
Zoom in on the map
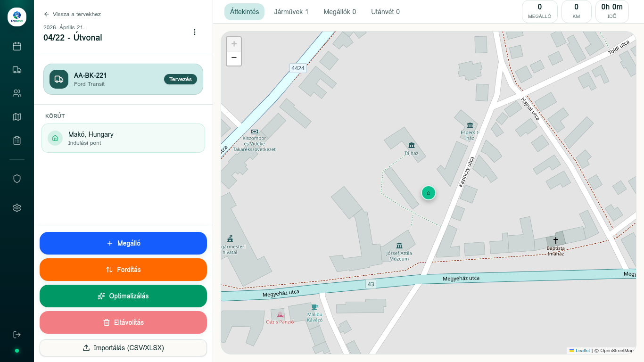tap(234, 44)
